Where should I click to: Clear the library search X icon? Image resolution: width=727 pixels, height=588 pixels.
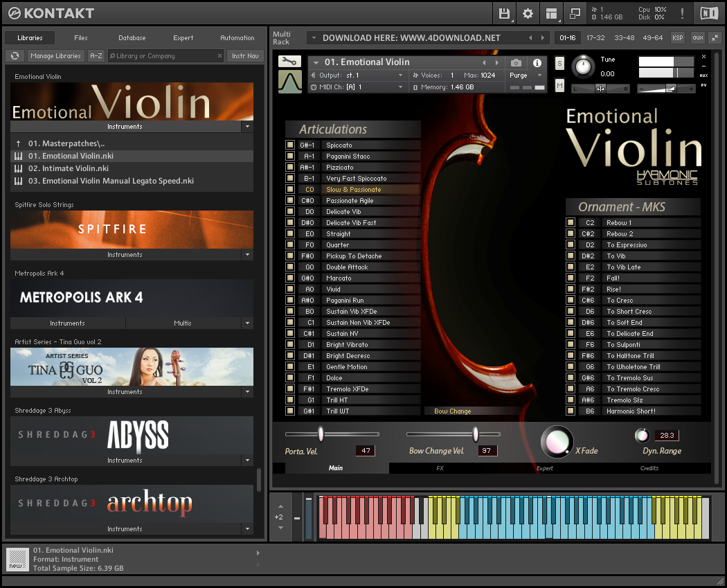tap(219, 55)
